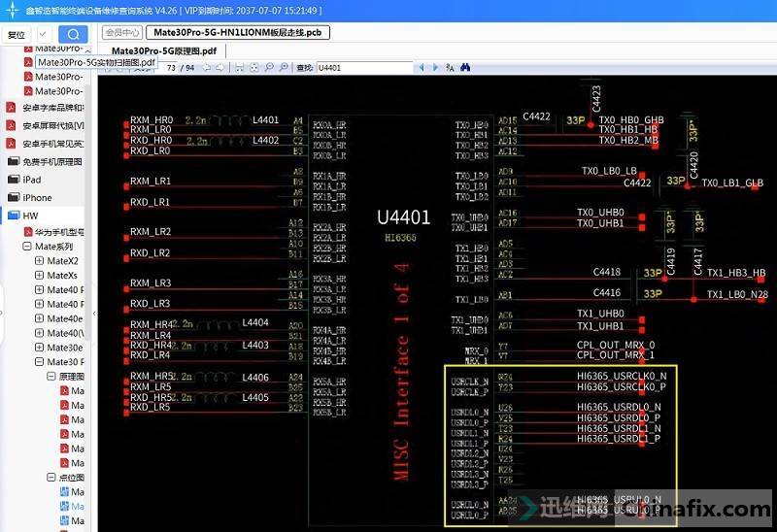Expand the MateX2 tree node

coord(39,261)
